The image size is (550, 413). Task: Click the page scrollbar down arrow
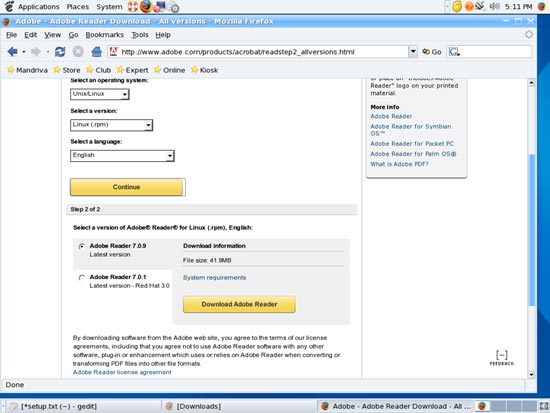coord(531,374)
